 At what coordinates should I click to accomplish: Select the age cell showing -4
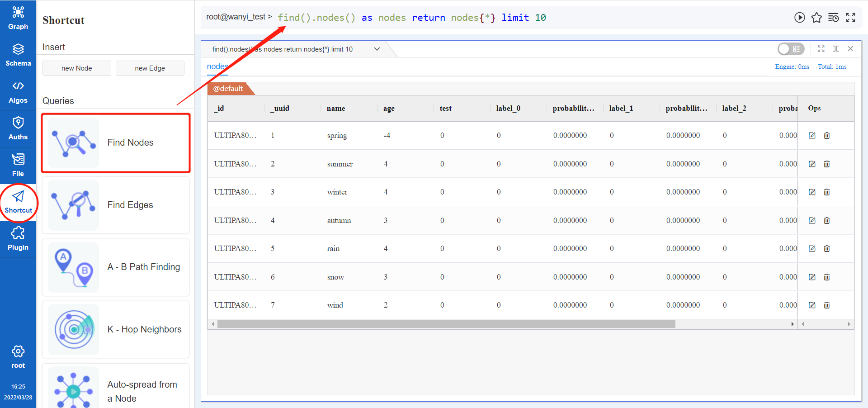click(387, 136)
